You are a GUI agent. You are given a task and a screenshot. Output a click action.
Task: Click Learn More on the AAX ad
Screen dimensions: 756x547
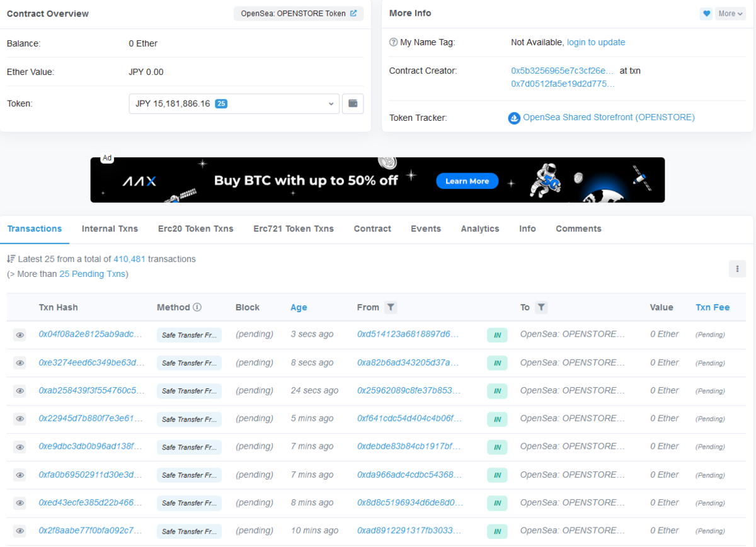point(467,181)
